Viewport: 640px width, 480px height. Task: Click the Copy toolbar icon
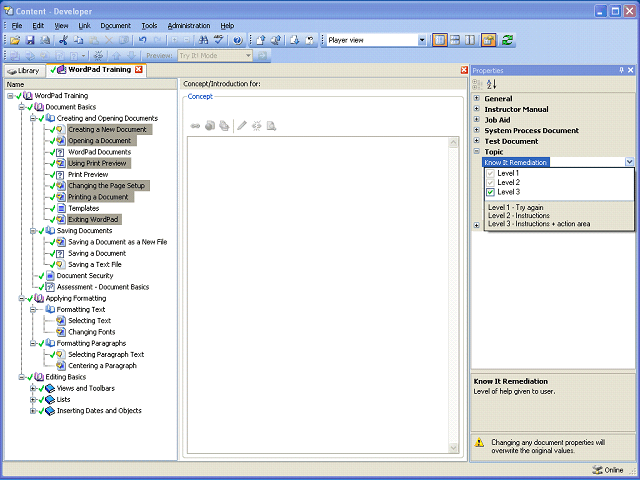[x=78, y=40]
